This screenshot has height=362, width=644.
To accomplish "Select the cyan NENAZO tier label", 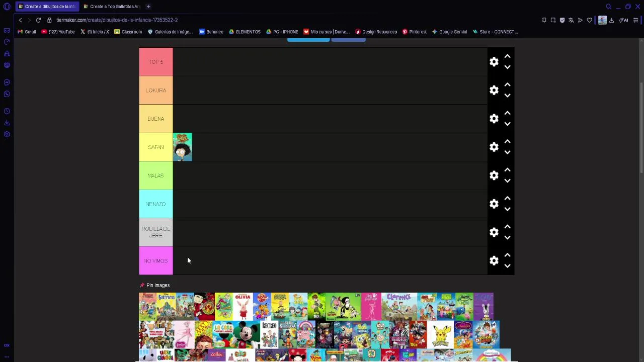I will click(156, 204).
